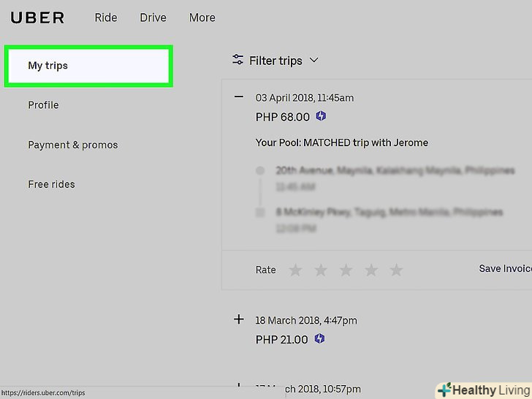Open the More menu
The width and height of the screenshot is (532, 399).
tap(202, 18)
